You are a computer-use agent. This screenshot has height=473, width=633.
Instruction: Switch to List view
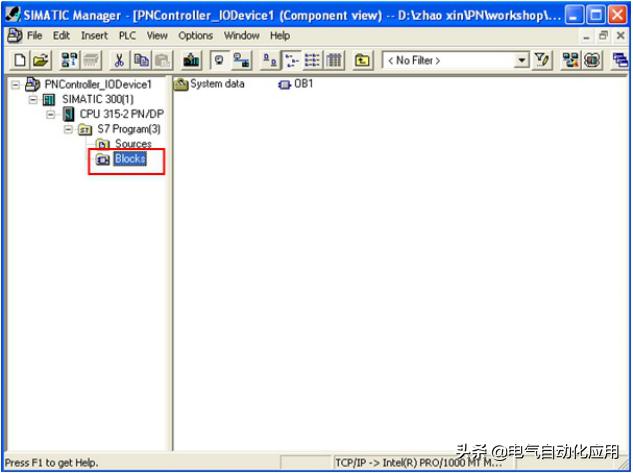312,61
